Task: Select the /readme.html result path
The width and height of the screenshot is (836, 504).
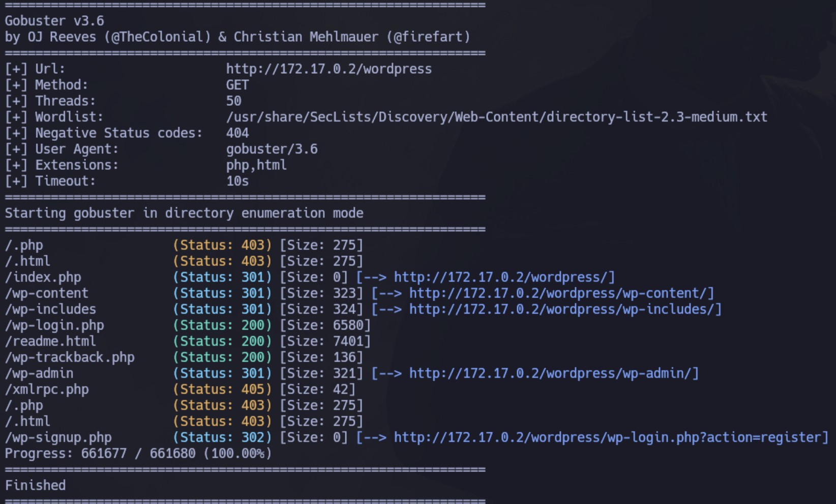Action: tap(51, 341)
